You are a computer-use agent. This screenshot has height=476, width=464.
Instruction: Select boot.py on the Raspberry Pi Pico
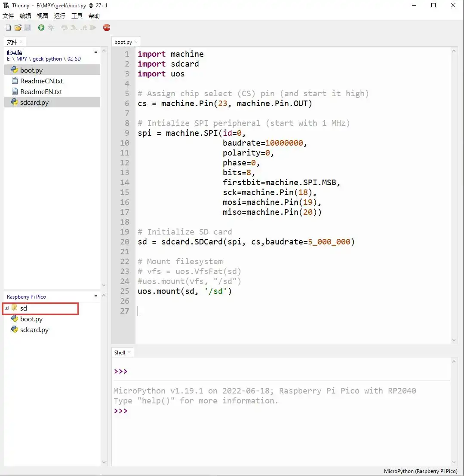31,319
